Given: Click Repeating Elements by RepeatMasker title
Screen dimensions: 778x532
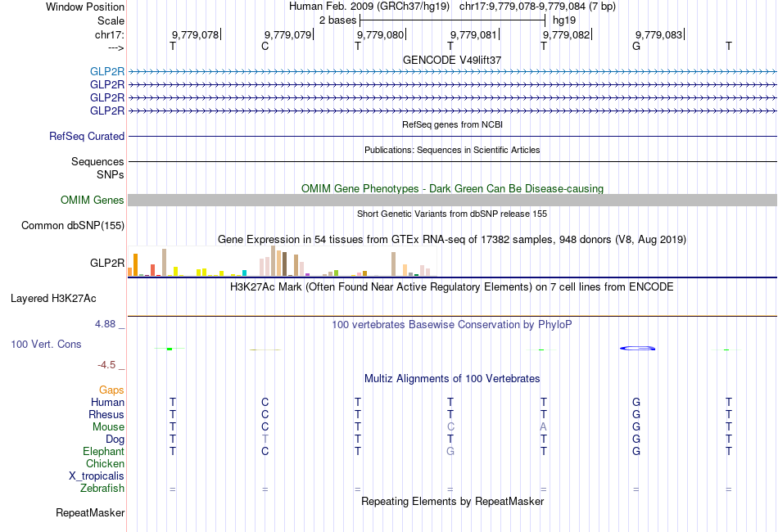Looking at the screenshot, I should [x=452, y=502].
